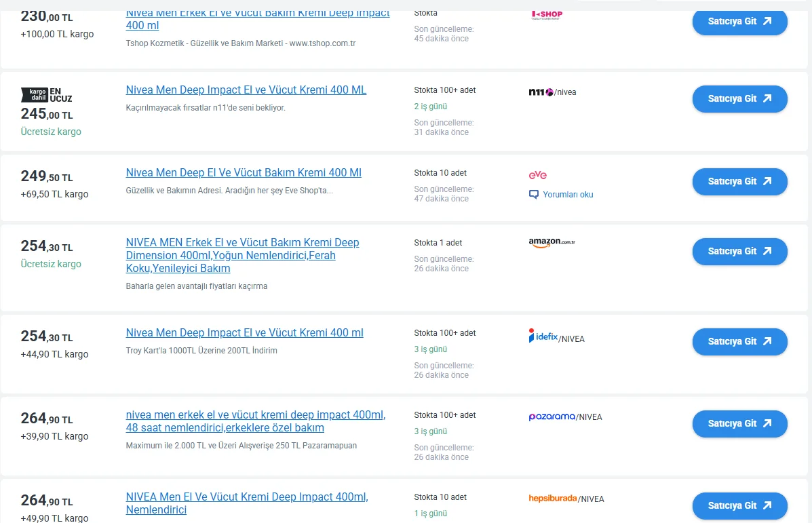This screenshot has height=523, width=812.
Task: Click Ücretsiz kargo under Amazon's 254,30 TL
Action: 51,264
